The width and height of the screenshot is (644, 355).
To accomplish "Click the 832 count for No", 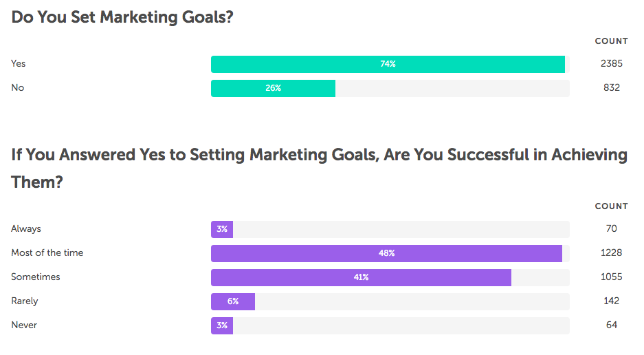I will click(611, 87).
